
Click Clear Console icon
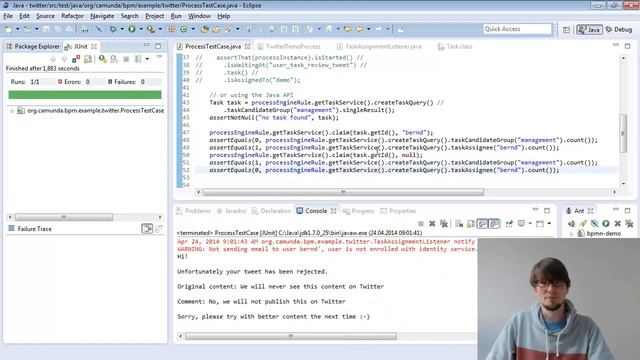point(459,223)
